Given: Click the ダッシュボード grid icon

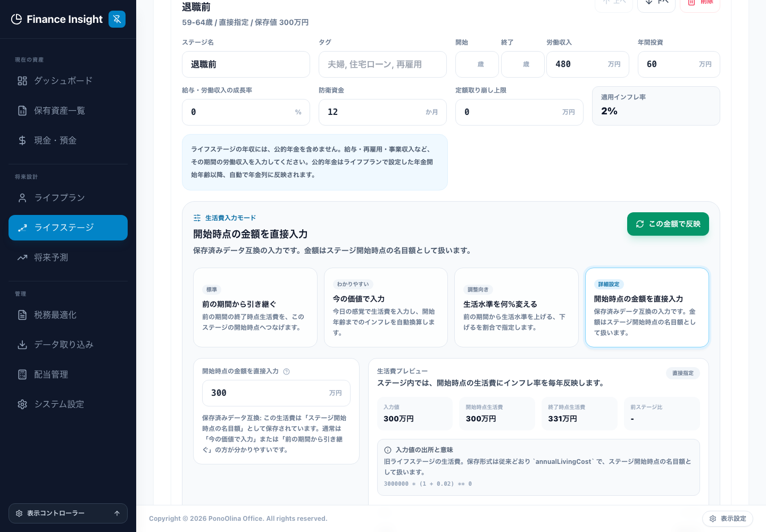Looking at the screenshot, I should [x=22, y=81].
